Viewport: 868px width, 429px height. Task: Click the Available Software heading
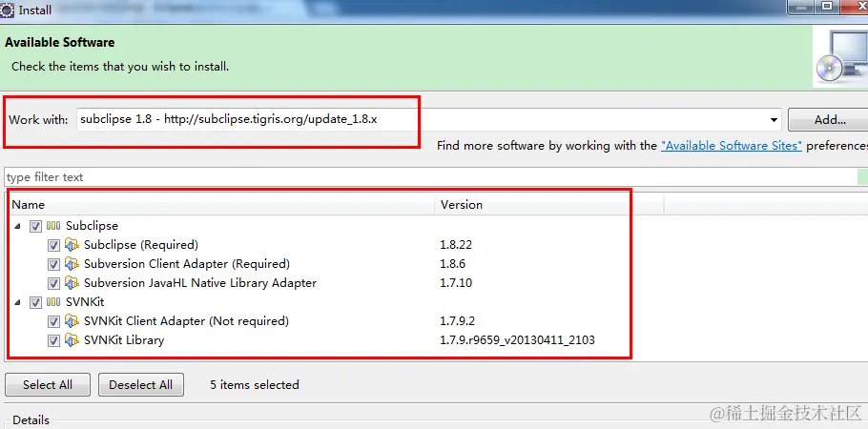(60, 42)
